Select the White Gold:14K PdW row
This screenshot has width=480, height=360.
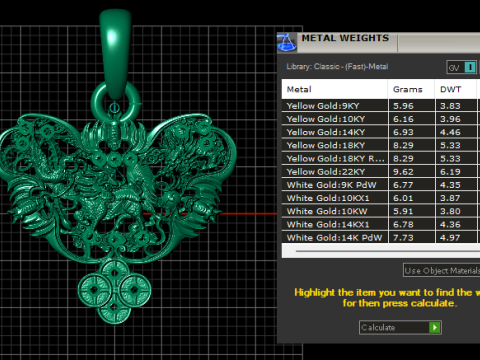(381, 237)
